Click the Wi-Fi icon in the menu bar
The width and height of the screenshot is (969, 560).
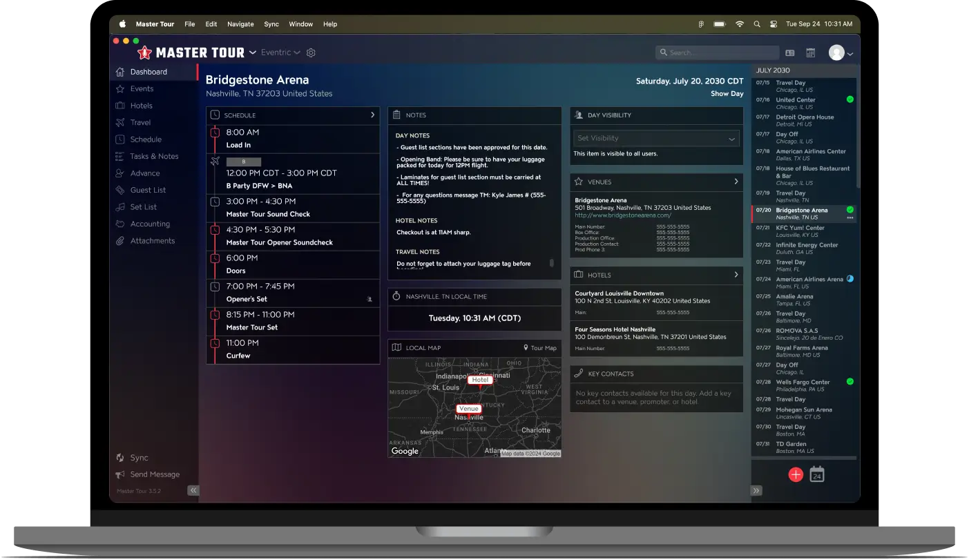pyautogui.click(x=740, y=24)
